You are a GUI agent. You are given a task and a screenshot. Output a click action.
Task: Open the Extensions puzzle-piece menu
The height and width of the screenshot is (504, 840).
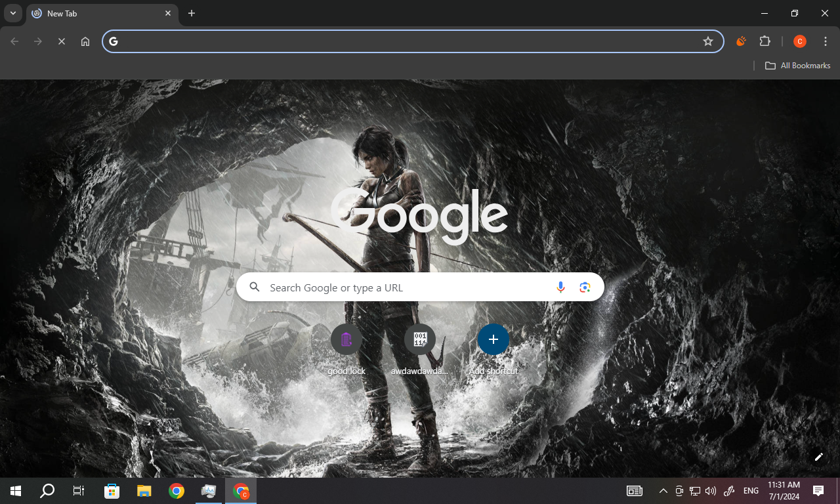(x=765, y=41)
